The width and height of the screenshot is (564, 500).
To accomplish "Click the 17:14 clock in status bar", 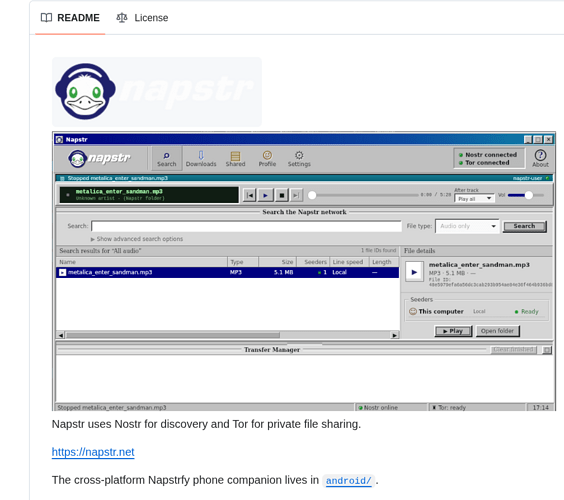I will click(541, 408).
